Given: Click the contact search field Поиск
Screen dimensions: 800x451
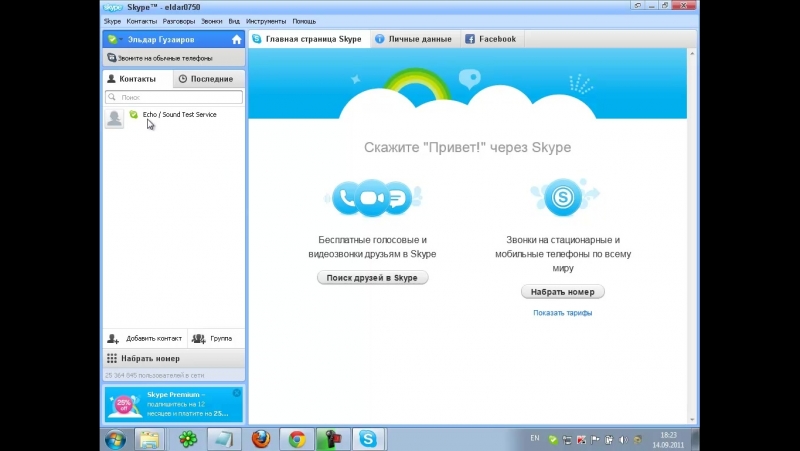Looking at the screenshot, I should tap(174, 97).
